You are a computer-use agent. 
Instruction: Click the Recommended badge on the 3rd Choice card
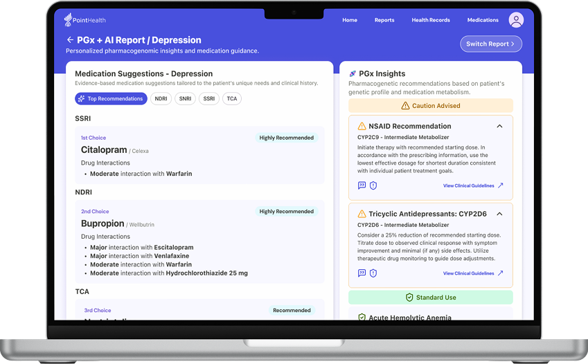pyautogui.click(x=292, y=311)
